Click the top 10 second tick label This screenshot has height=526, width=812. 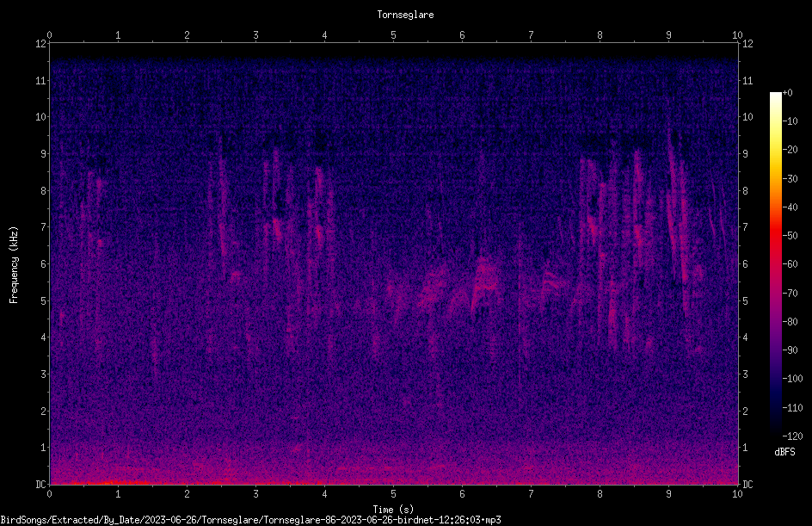pyautogui.click(x=737, y=35)
